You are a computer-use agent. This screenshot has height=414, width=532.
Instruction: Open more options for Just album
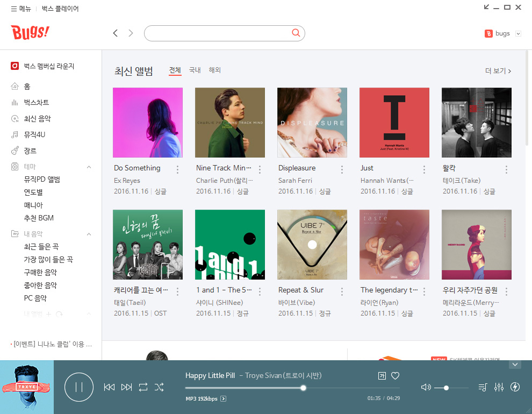click(x=424, y=169)
